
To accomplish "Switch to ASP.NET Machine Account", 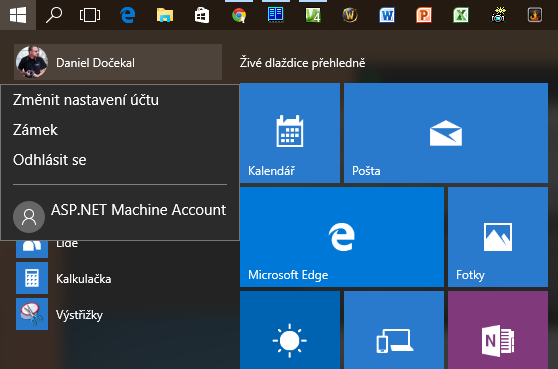I will pos(120,216).
